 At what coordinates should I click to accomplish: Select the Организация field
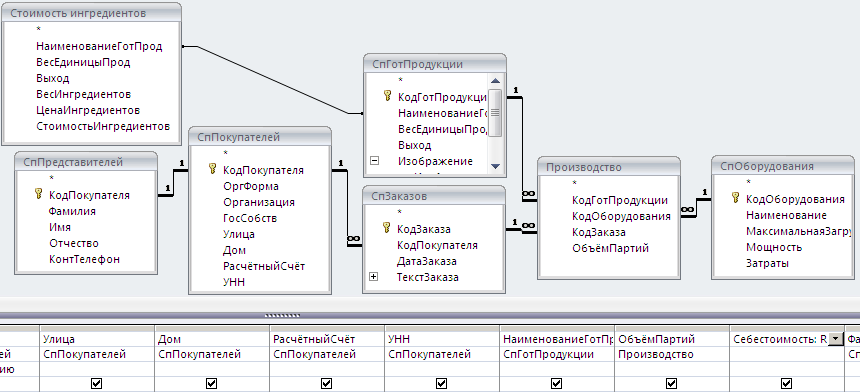pos(259,202)
